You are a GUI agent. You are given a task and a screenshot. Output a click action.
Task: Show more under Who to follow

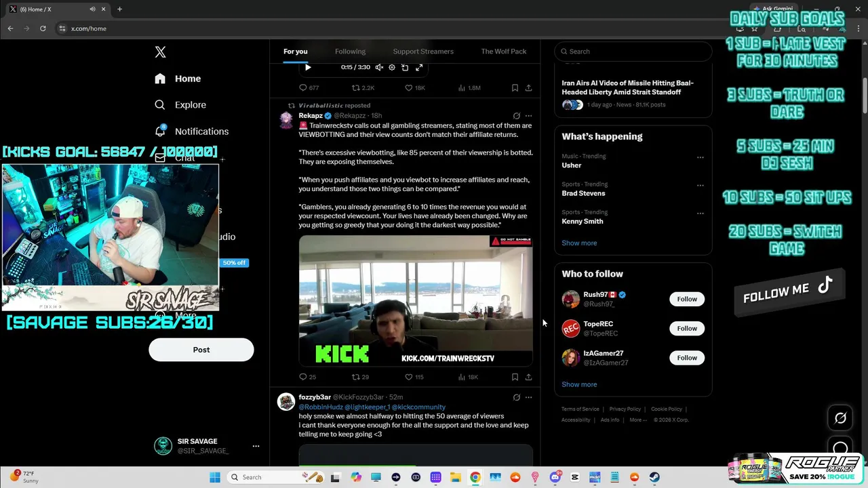point(579,384)
